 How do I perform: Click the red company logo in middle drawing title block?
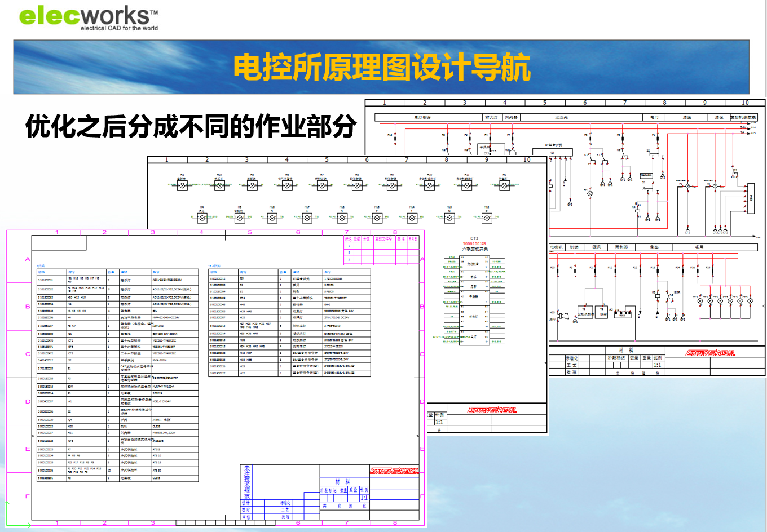pyautogui.click(x=492, y=410)
